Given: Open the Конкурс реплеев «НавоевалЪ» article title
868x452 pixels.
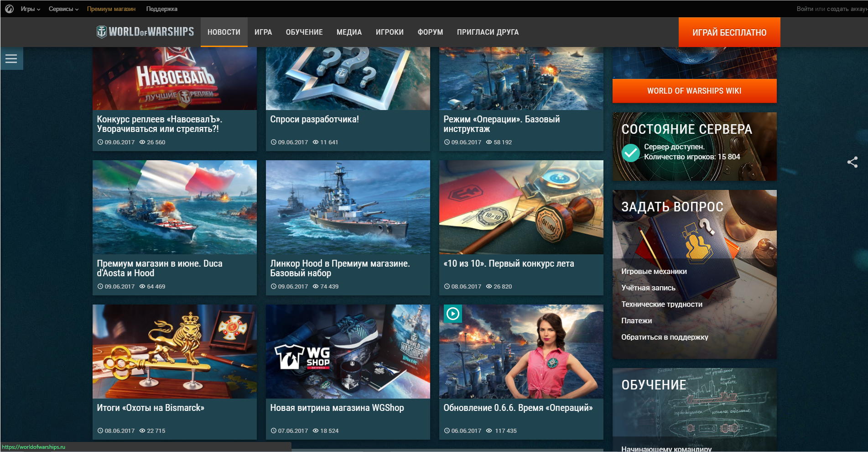Looking at the screenshot, I should 160,124.
